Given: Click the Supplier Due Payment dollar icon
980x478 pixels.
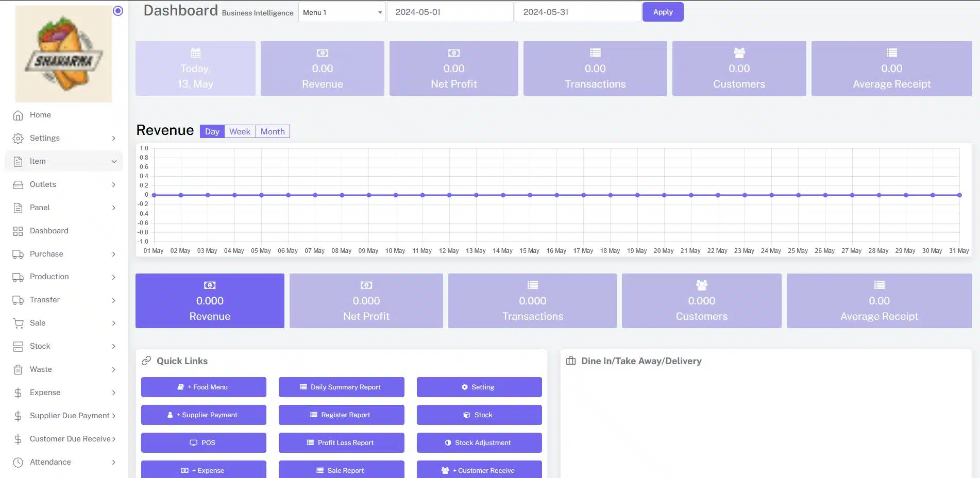Looking at the screenshot, I should [x=18, y=416].
